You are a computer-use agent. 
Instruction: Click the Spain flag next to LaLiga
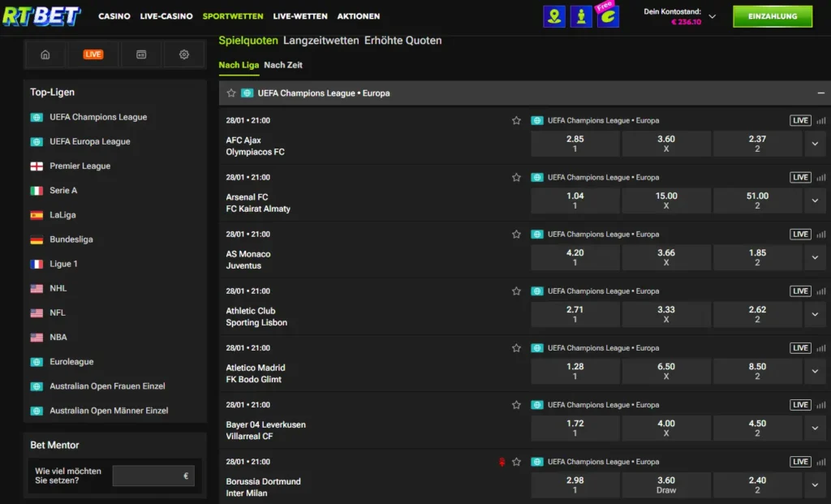click(x=37, y=215)
